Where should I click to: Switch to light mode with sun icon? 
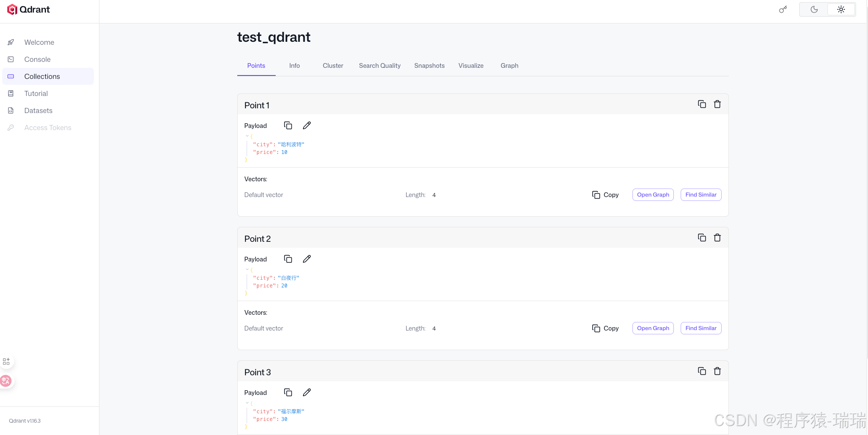pos(841,9)
